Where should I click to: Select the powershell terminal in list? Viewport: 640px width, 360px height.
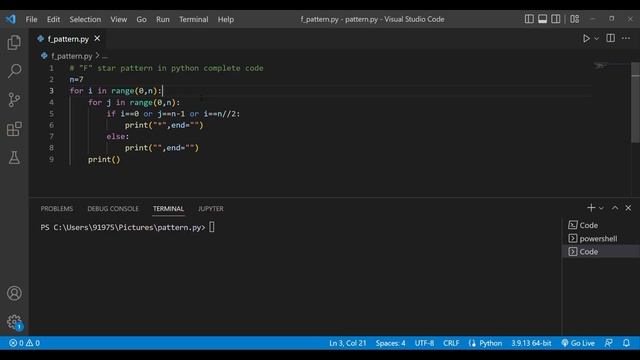(x=601, y=238)
